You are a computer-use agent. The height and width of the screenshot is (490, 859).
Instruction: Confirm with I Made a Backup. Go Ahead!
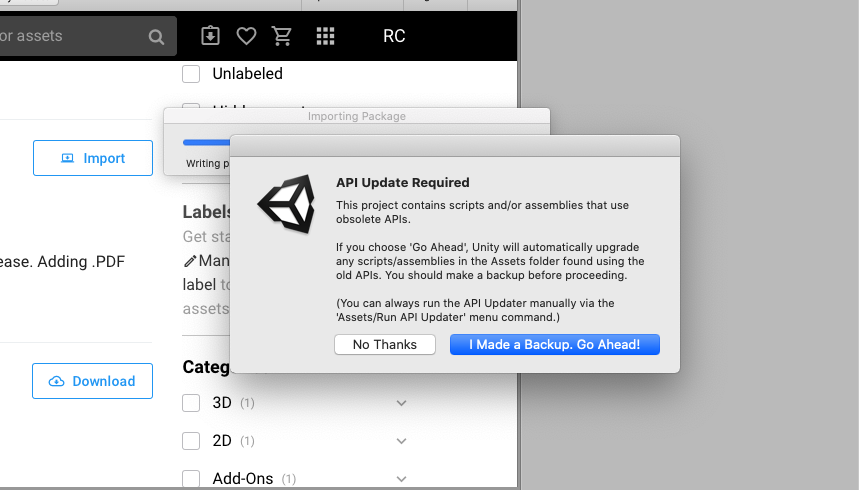tap(554, 344)
